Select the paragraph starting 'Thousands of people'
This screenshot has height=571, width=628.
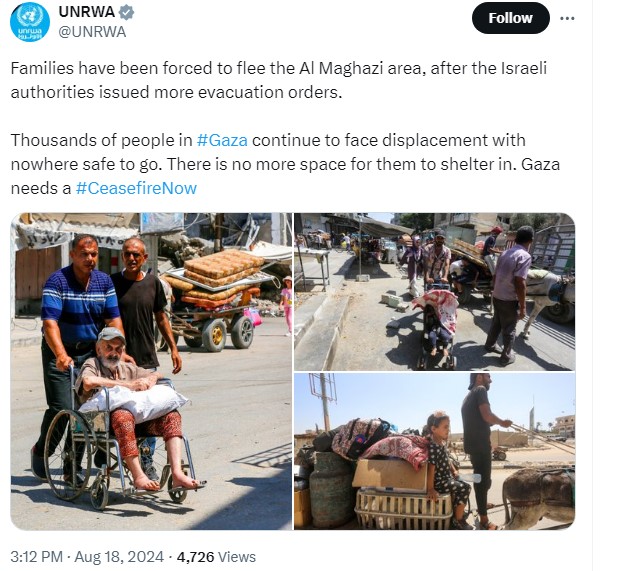tap(285, 164)
